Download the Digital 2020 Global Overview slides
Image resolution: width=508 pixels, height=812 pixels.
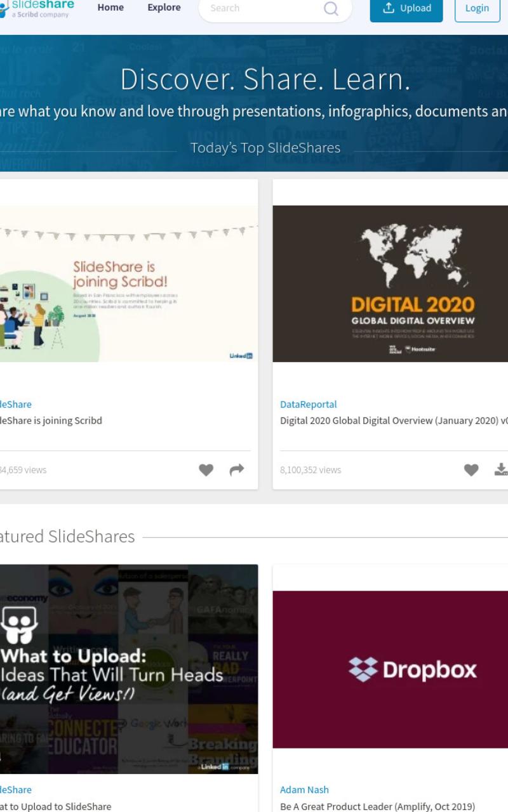(x=501, y=469)
